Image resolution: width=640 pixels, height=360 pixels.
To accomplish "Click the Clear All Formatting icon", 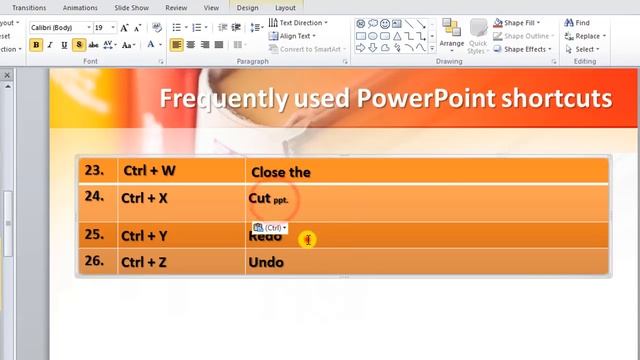I will [157, 27].
